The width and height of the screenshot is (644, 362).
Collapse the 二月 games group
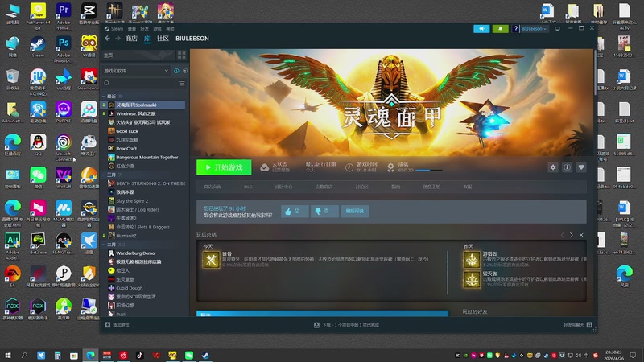104,245
